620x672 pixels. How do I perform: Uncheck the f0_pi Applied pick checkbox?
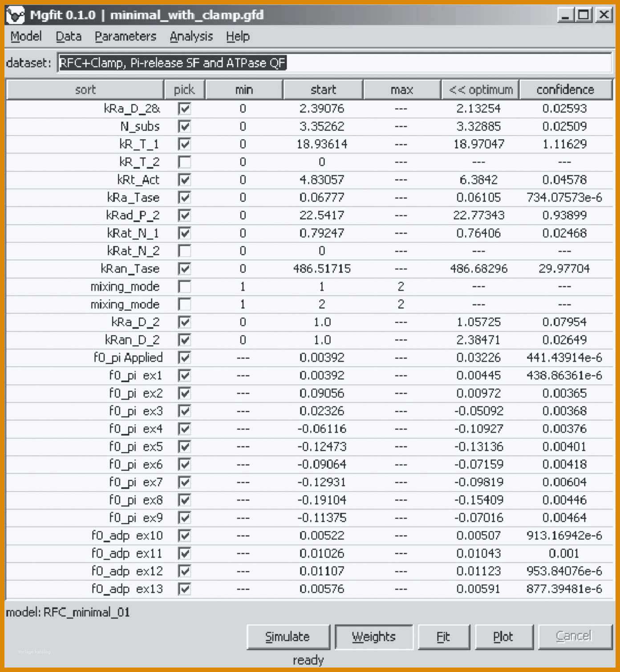(x=184, y=358)
